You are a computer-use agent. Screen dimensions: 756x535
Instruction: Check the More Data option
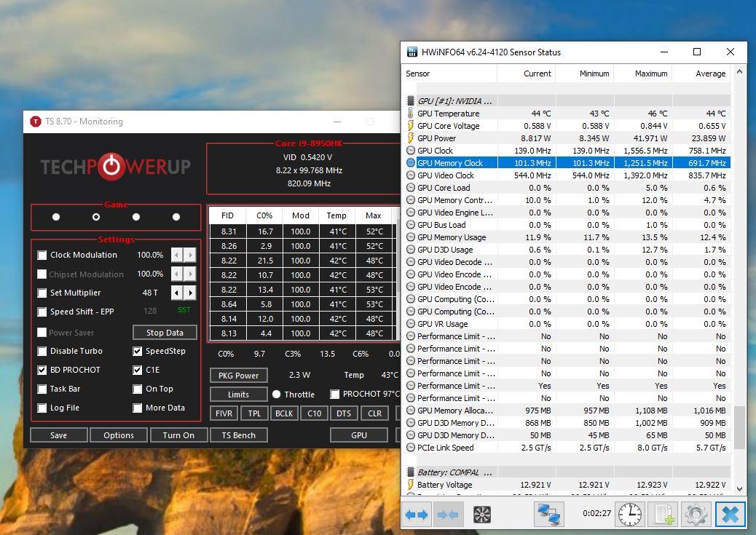(138, 408)
